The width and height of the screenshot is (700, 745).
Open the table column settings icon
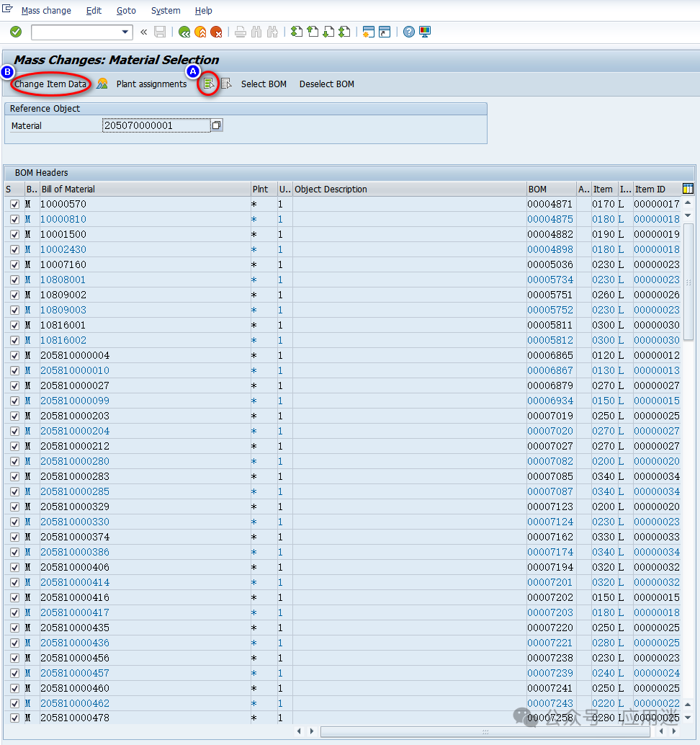pos(688,189)
